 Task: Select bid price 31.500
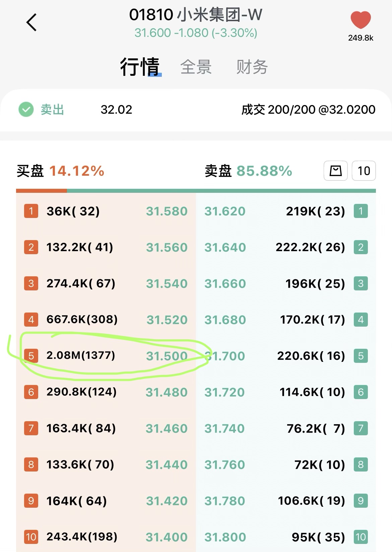tap(167, 356)
